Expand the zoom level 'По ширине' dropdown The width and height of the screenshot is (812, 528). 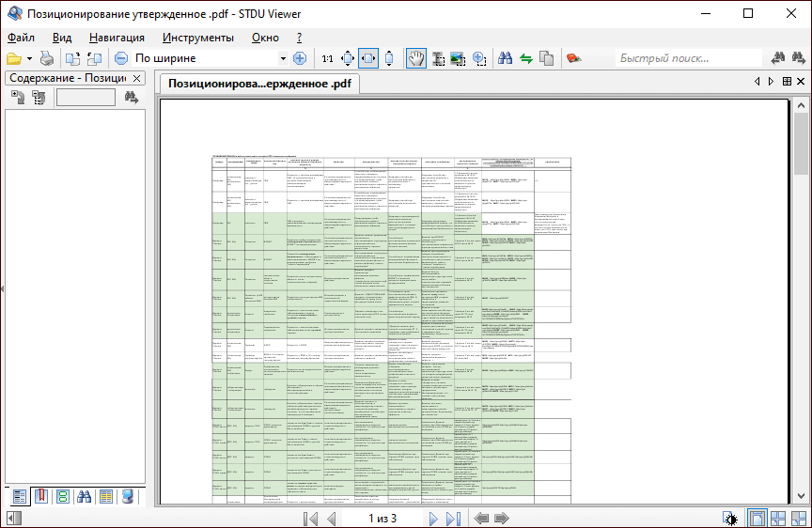point(283,58)
